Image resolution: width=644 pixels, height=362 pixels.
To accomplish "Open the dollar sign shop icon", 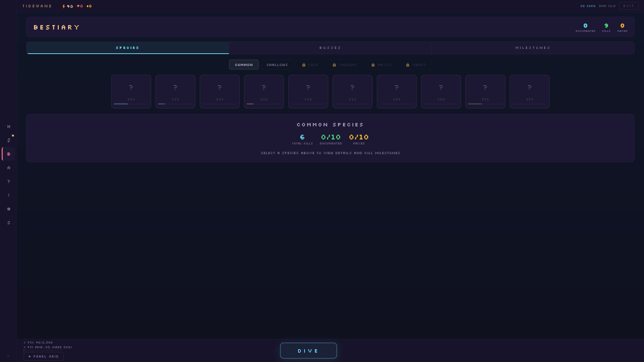I will pos(9,140).
